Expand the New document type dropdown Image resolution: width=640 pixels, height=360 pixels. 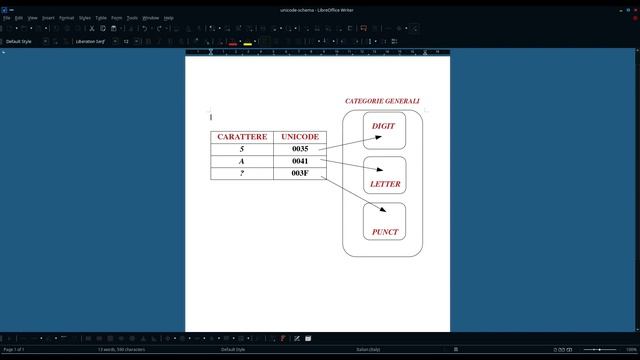16,28
